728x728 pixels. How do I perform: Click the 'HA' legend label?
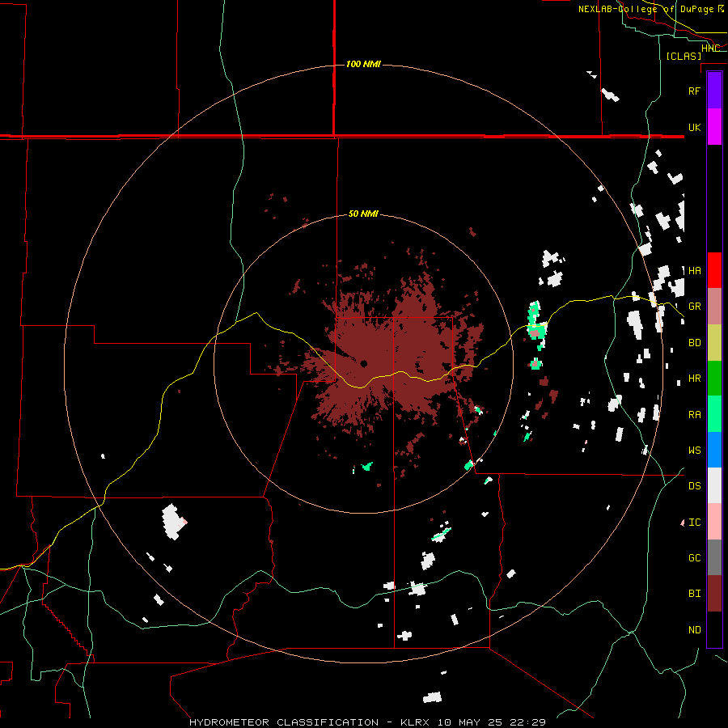[694, 270]
